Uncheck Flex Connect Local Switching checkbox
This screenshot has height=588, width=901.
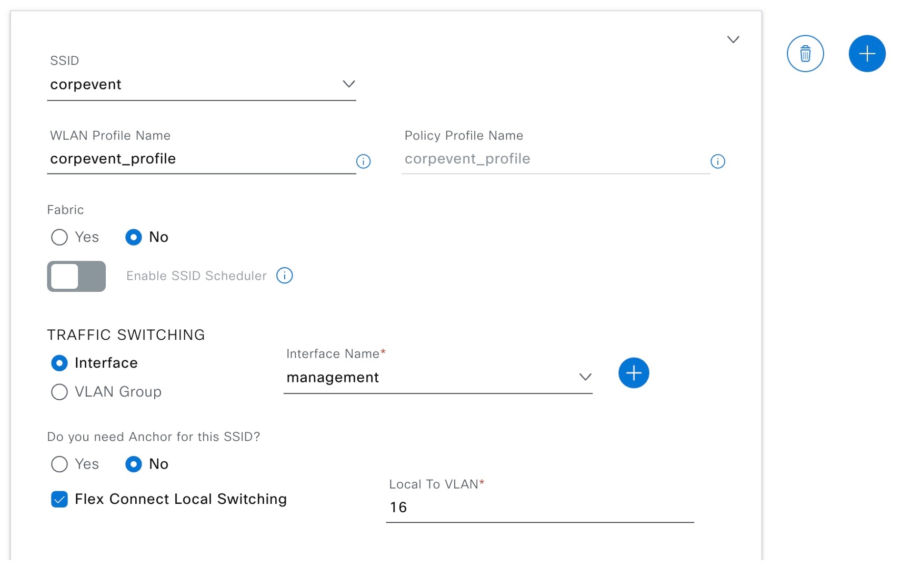click(59, 499)
